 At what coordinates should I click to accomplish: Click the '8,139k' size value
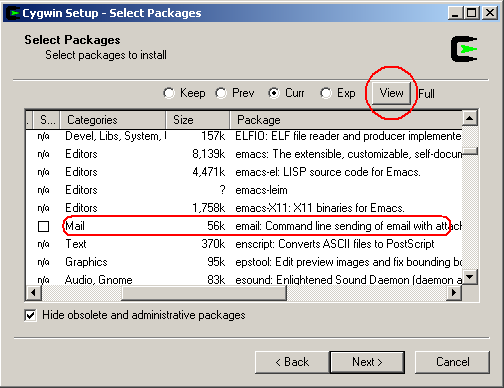pyautogui.click(x=209, y=154)
